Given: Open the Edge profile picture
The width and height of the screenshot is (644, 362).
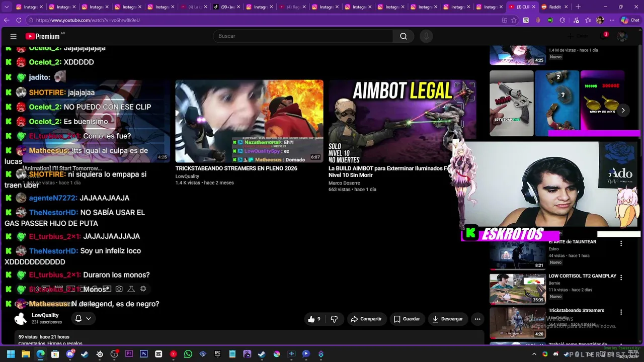Looking at the screenshot, I should pyautogui.click(x=600, y=20).
